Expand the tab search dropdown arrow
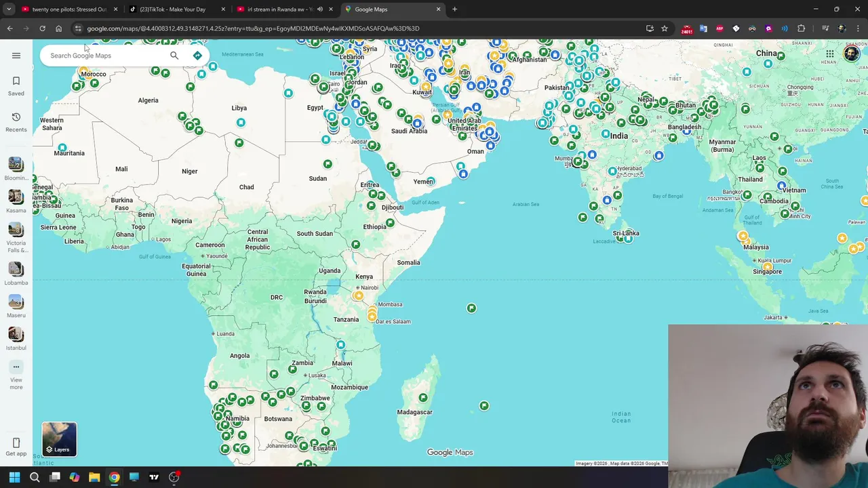The image size is (868, 488). point(9,9)
